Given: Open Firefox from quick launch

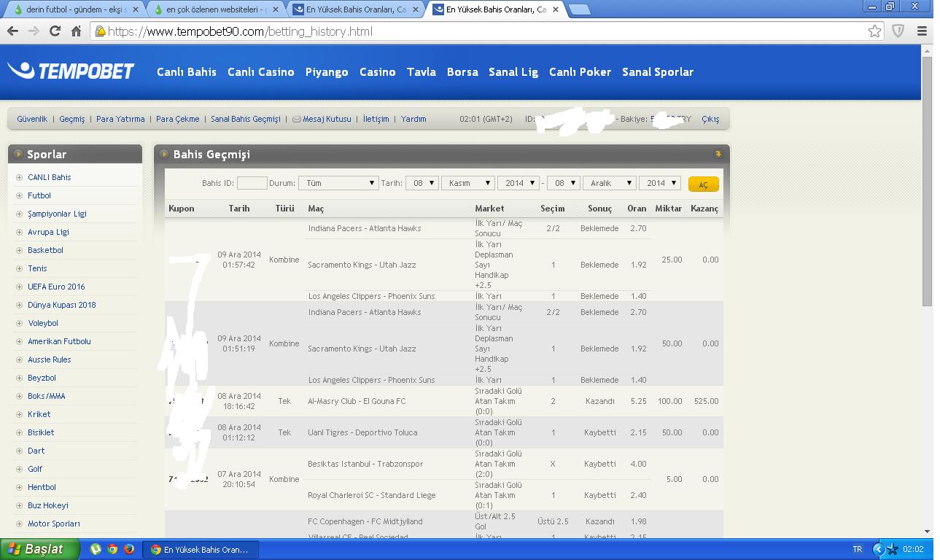Looking at the screenshot, I should [x=129, y=549].
